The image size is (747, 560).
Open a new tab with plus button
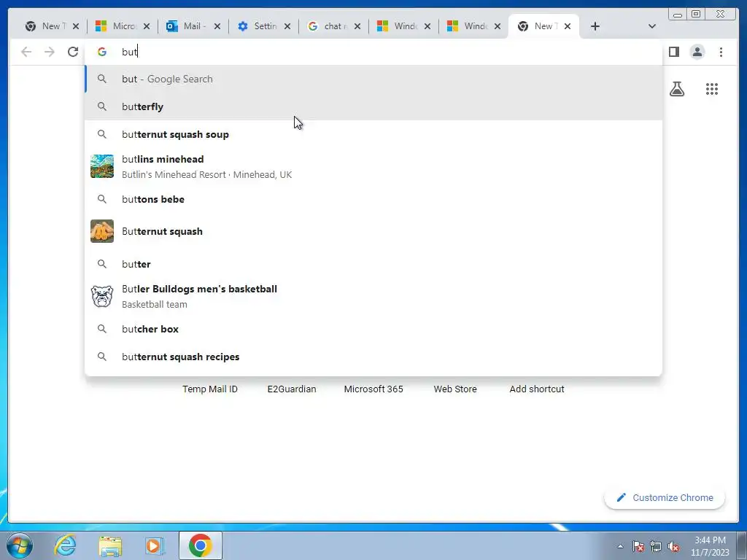point(595,26)
